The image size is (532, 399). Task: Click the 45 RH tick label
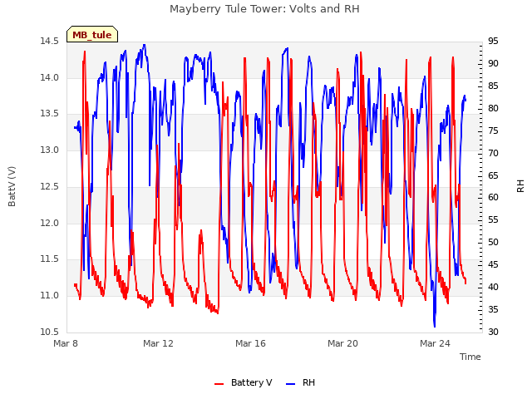coord(493,264)
